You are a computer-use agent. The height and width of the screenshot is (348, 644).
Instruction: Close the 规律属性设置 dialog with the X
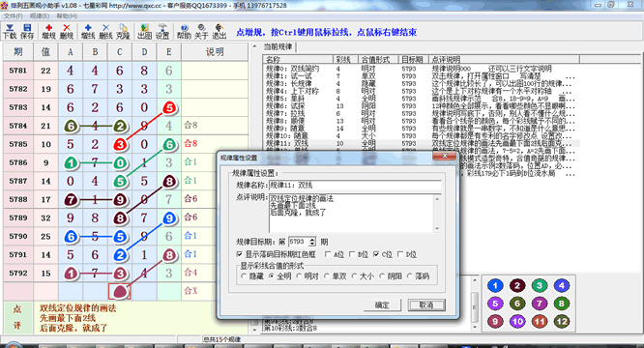pos(445,156)
